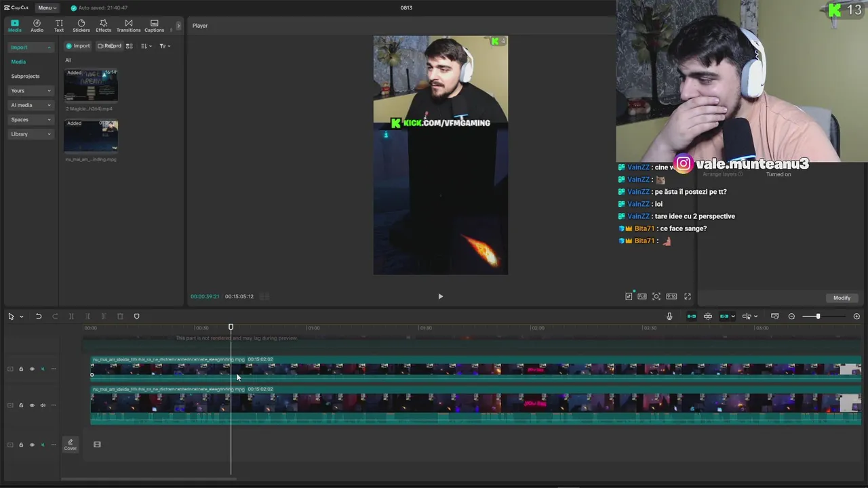
Task: Mute the second video track
Action: click(x=43, y=405)
